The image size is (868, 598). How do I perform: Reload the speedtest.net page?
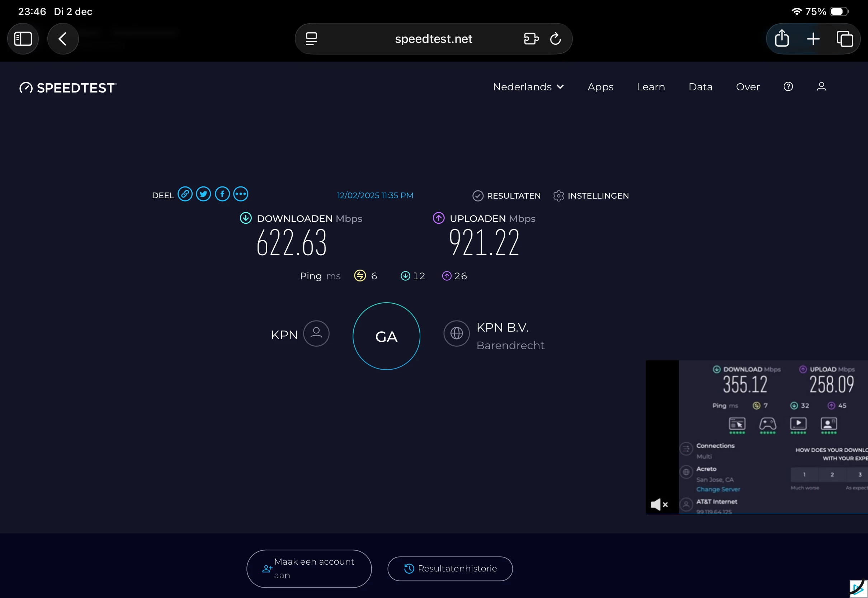(555, 39)
